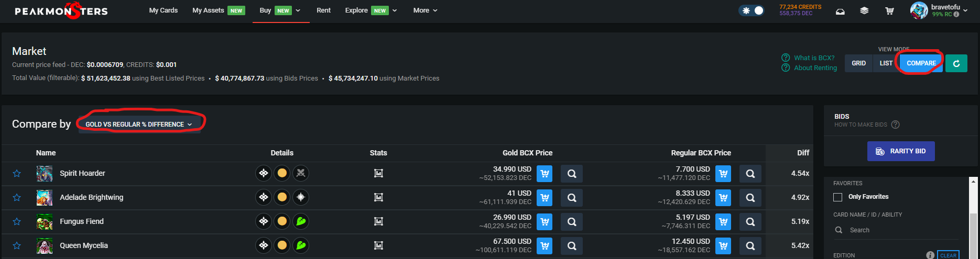Click the How to make bids help link

click(867, 125)
